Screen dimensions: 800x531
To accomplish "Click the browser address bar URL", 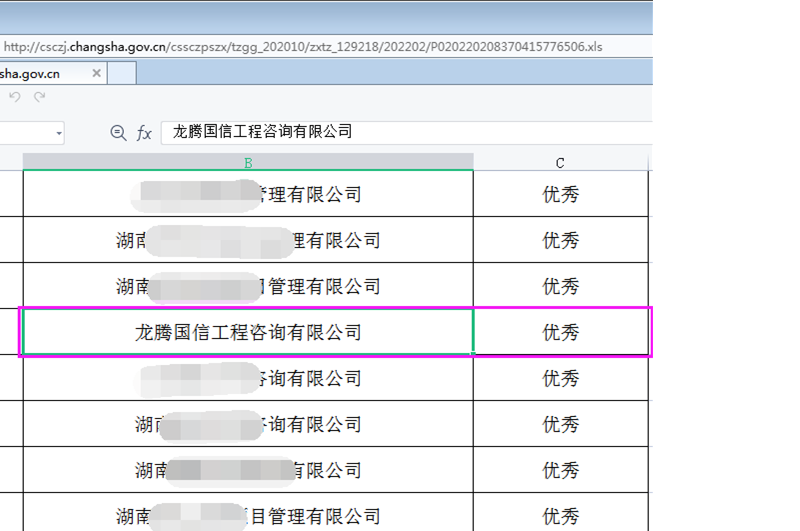I will click(x=300, y=47).
